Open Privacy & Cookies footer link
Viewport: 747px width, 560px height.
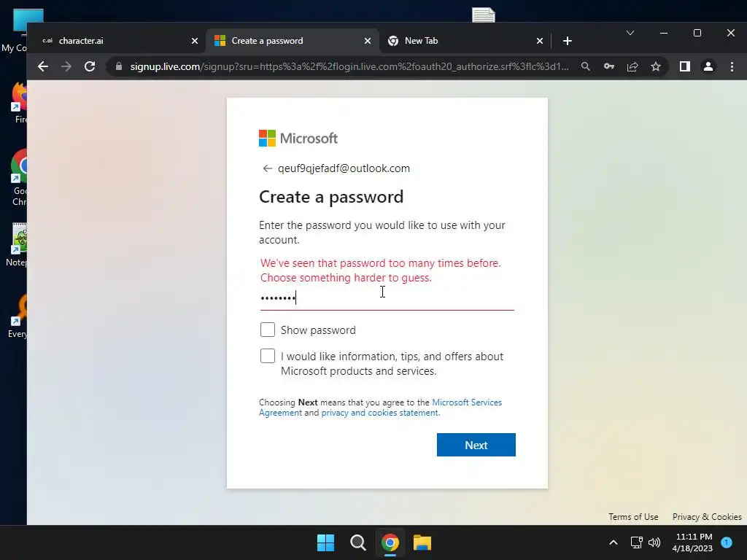[707, 517]
